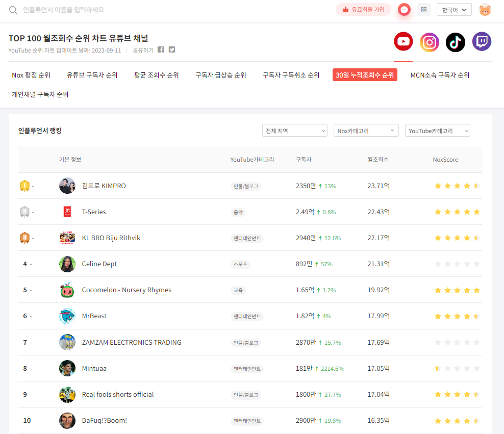Click the 구독자 column header
504x434 pixels.
coord(304,160)
